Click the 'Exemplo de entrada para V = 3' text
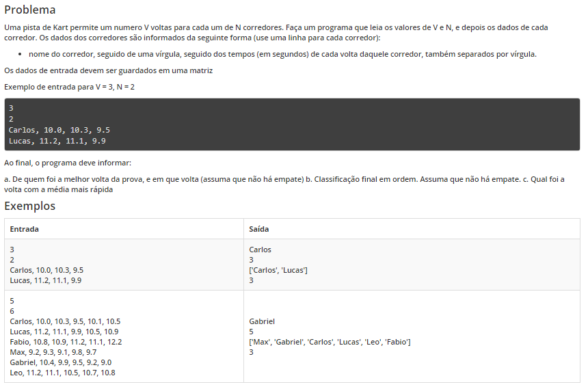Viewport: 588px width, 389px height. [x=69, y=87]
